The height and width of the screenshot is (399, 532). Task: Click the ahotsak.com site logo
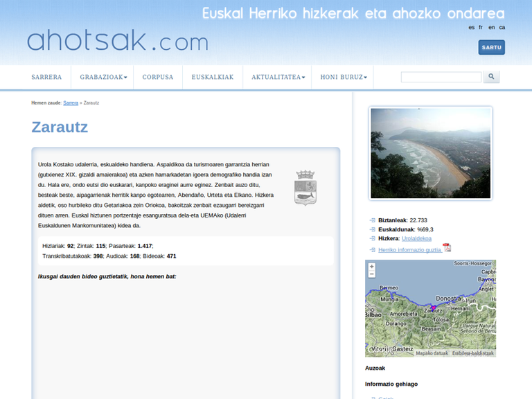tap(117, 41)
